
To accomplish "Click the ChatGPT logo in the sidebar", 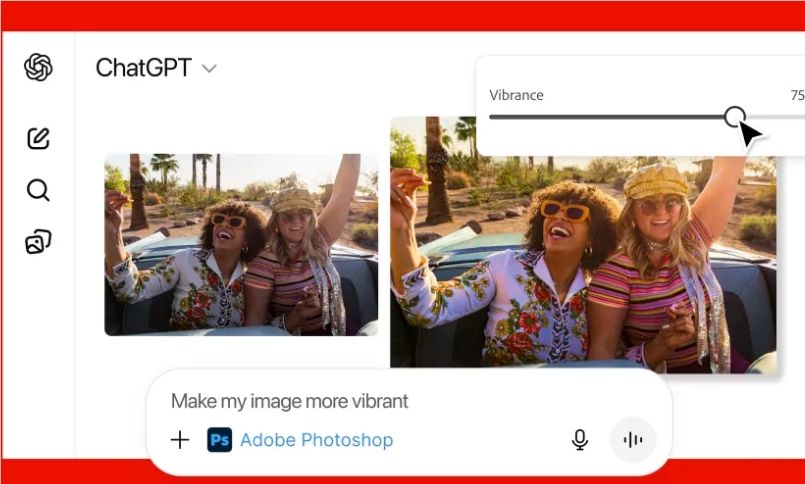I will click(38, 68).
